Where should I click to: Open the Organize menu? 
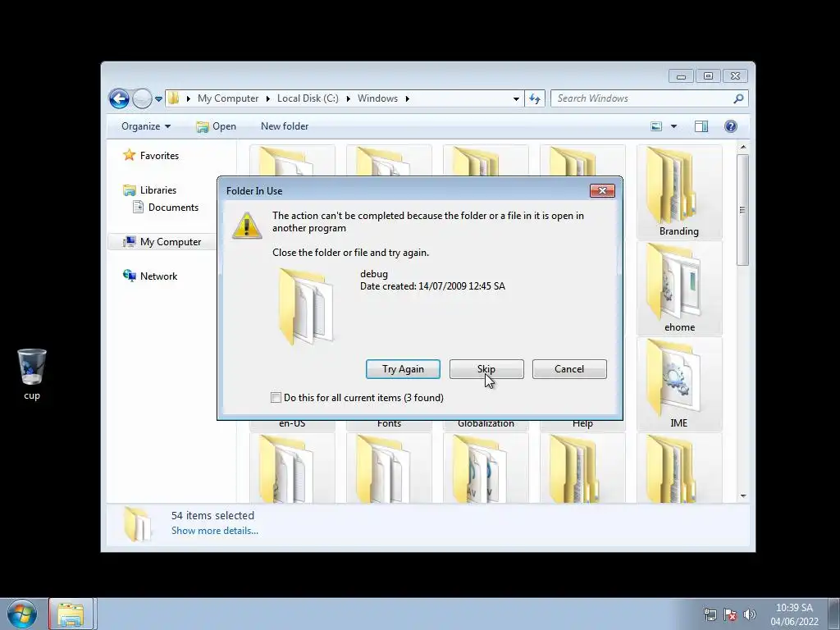[x=146, y=126]
